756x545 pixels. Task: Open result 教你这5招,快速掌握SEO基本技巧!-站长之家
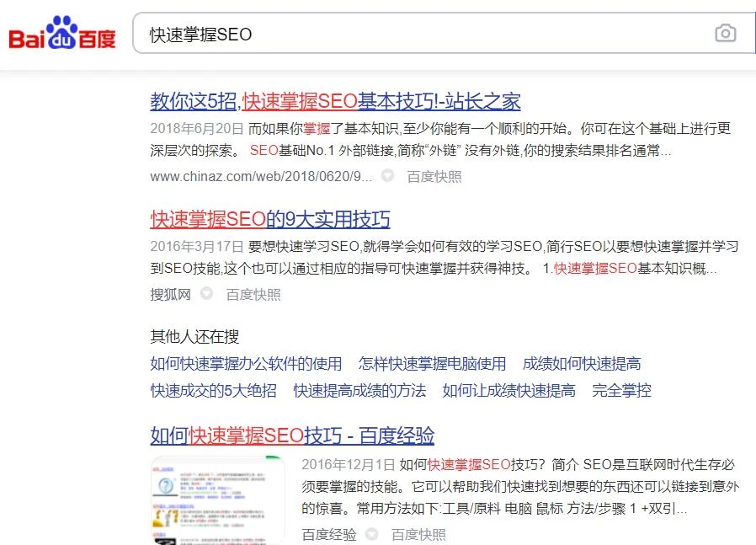[x=335, y=101]
